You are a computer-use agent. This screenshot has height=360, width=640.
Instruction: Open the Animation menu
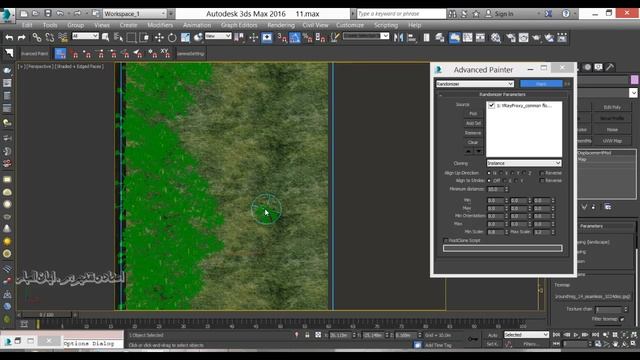pyautogui.click(x=197, y=25)
